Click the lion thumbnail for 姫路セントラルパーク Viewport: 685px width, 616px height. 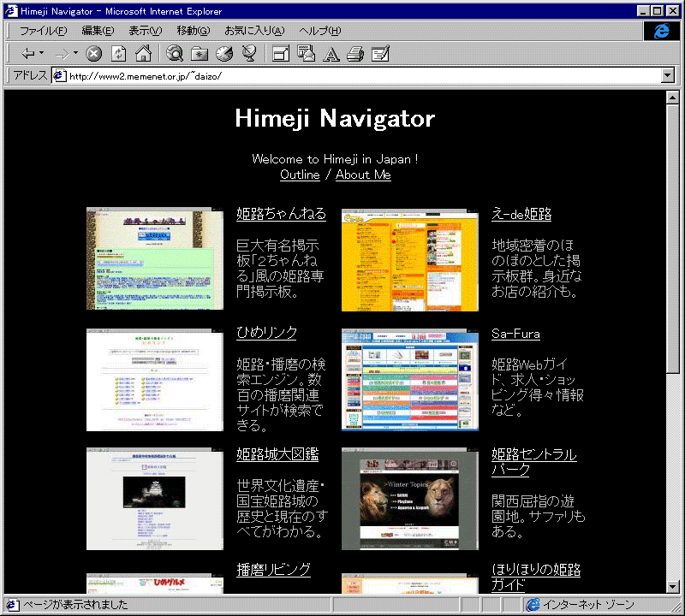[x=410, y=499]
